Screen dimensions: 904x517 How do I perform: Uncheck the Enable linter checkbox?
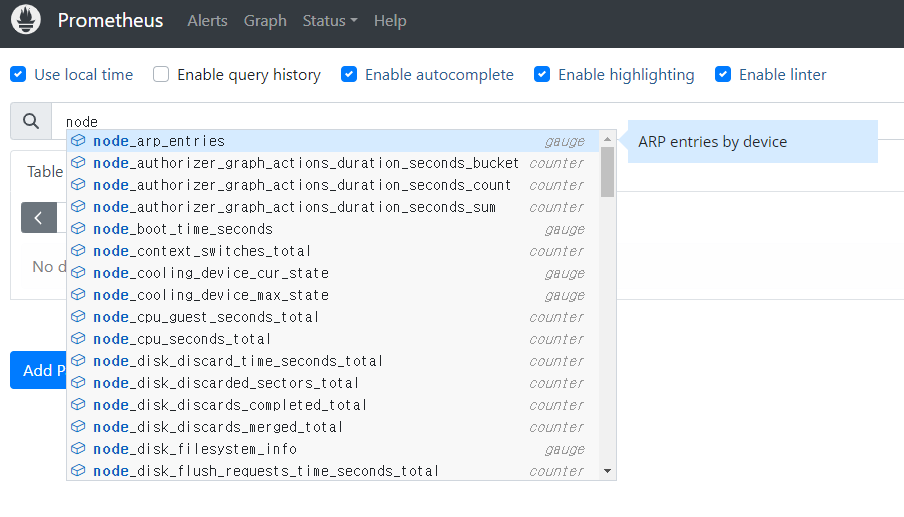723,74
